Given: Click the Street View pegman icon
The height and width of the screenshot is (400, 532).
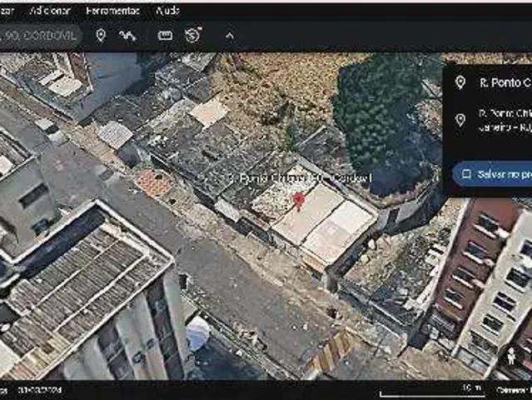Looking at the screenshot, I should click(511, 356).
